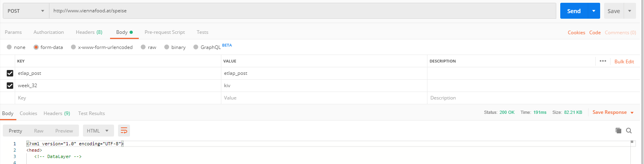Choose x-www-form-urlencoded body type
Image resolution: width=644 pixels, height=164 pixels.
coord(73,47)
